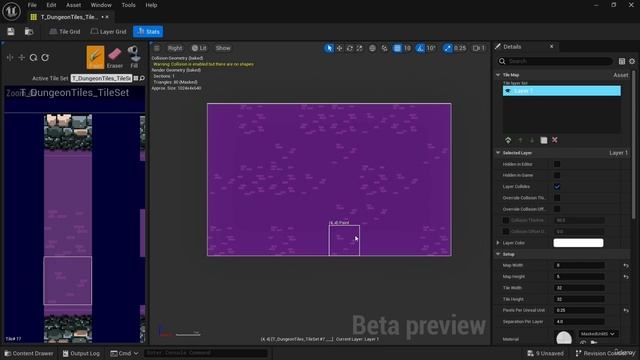Image resolution: width=640 pixels, height=360 pixels.
Task: Activate the viewport Select mode arrow
Action: pyautogui.click(x=329, y=48)
